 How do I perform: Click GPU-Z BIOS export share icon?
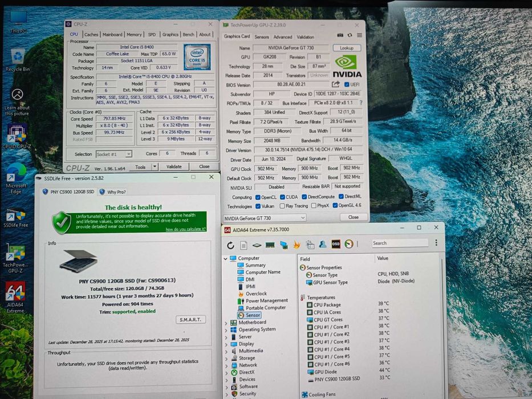click(x=335, y=84)
